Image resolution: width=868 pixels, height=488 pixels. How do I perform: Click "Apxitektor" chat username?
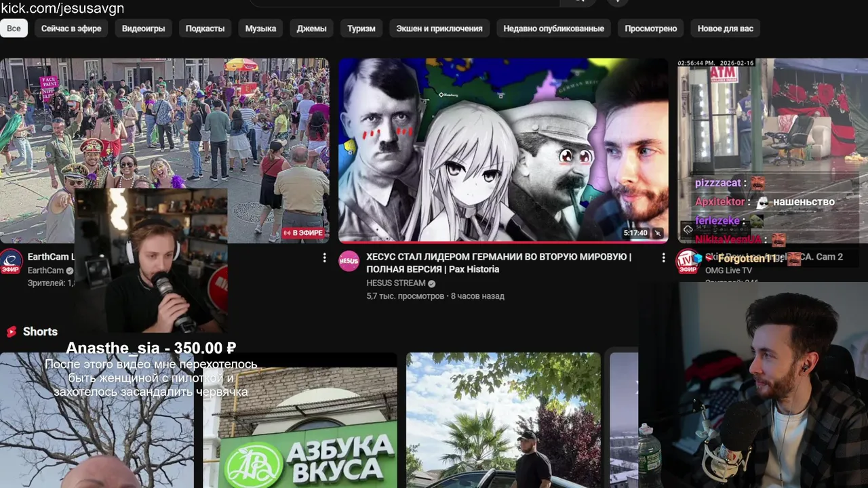pyautogui.click(x=719, y=202)
